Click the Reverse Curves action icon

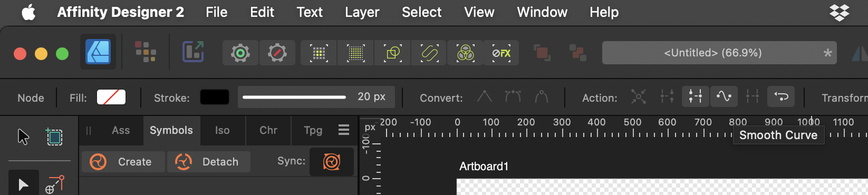click(781, 96)
